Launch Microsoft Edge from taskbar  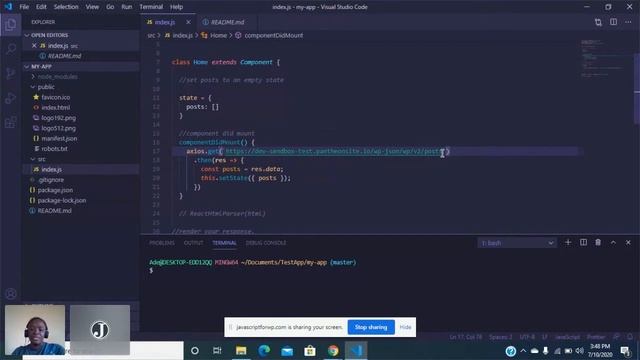264,351
